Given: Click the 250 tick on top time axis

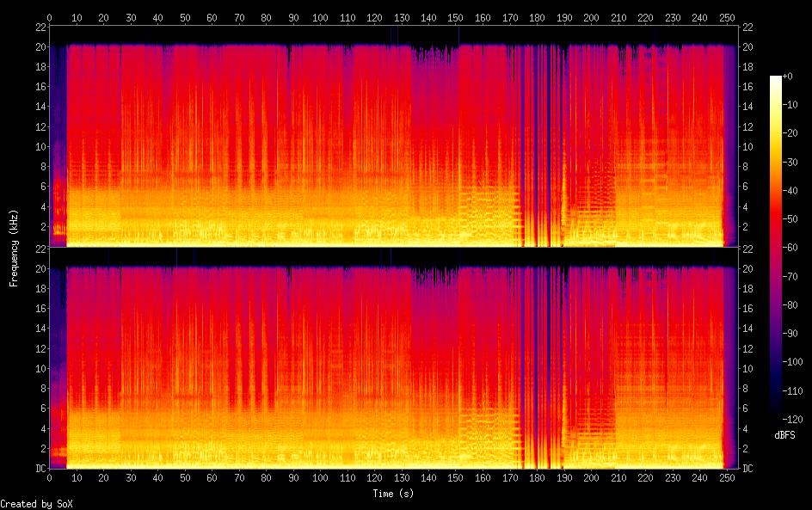Looking at the screenshot, I should click(x=726, y=17).
